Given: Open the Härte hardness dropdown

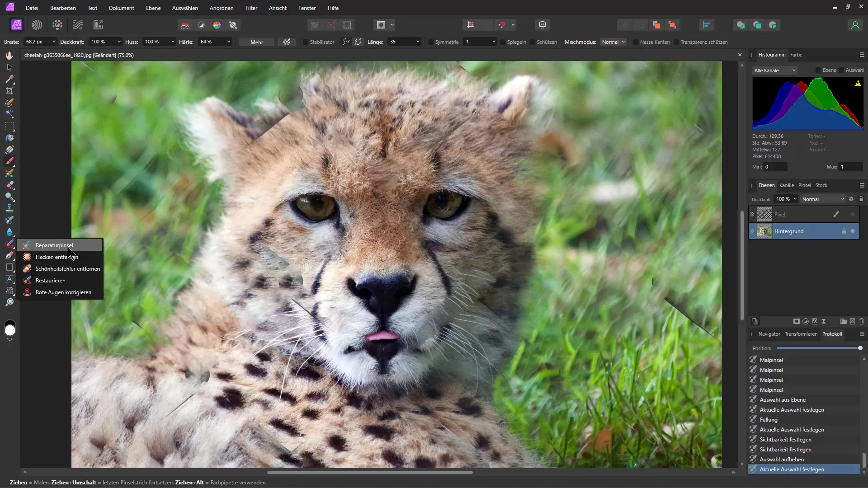Looking at the screenshot, I should [x=228, y=42].
